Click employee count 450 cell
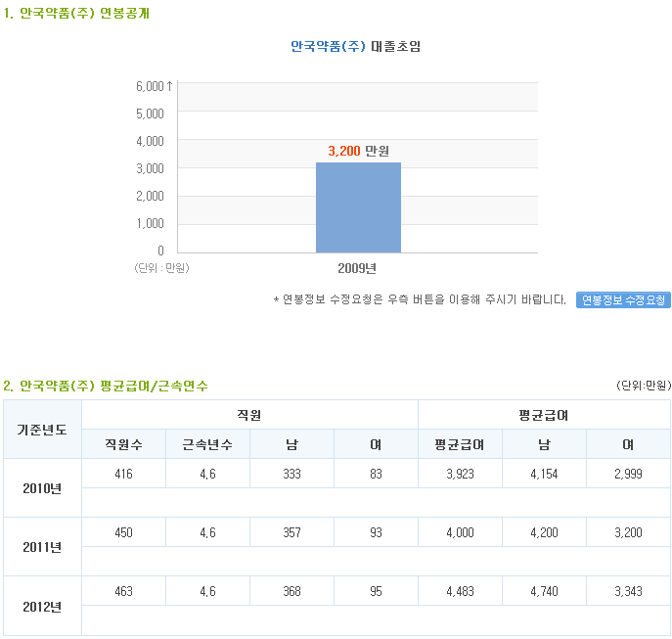This screenshot has height=639, width=672. click(x=123, y=532)
